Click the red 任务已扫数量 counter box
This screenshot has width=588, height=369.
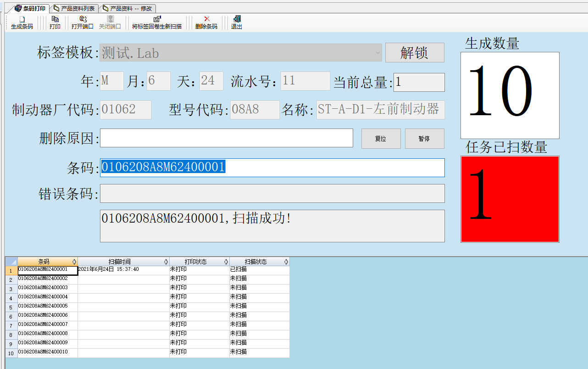tap(510, 199)
